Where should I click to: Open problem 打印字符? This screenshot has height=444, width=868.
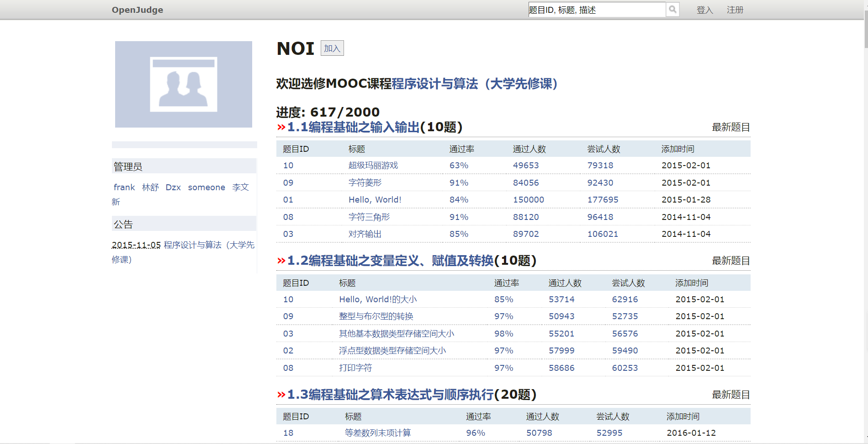pos(355,368)
